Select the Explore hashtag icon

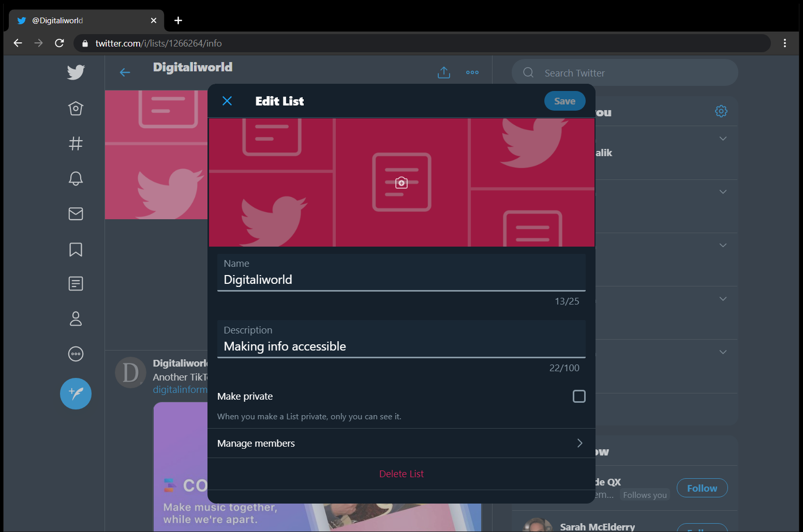coord(76,144)
